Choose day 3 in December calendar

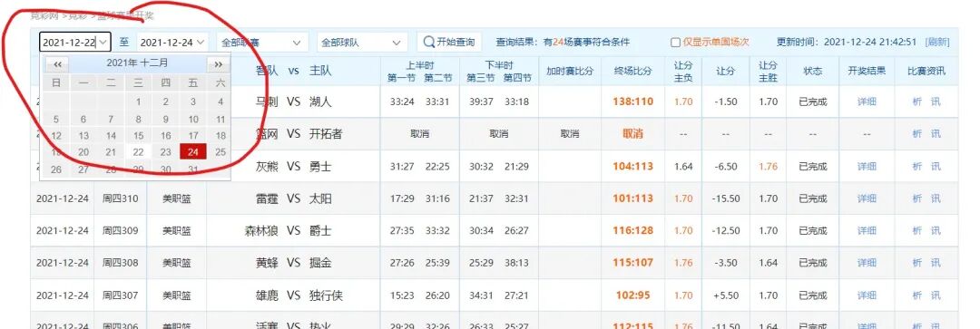193,102
